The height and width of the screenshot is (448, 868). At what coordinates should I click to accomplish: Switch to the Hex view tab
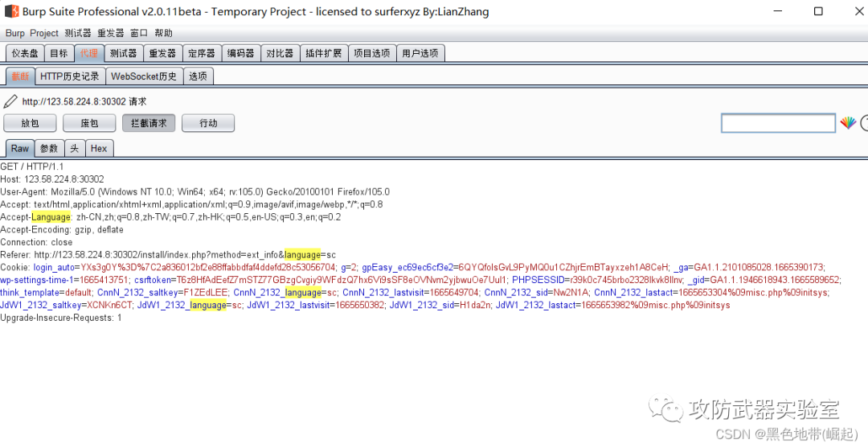click(99, 149)
